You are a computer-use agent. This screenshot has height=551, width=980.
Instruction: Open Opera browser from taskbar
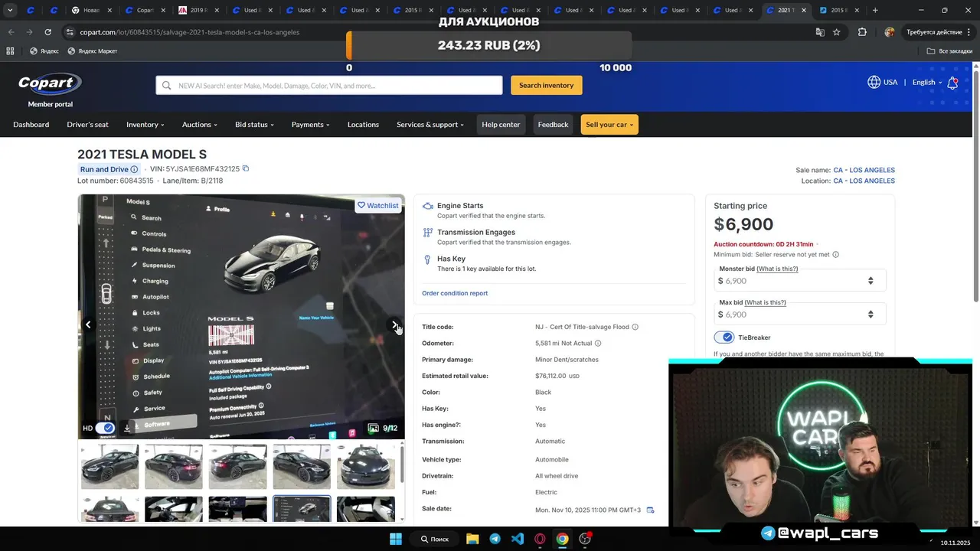pos(540,539)
